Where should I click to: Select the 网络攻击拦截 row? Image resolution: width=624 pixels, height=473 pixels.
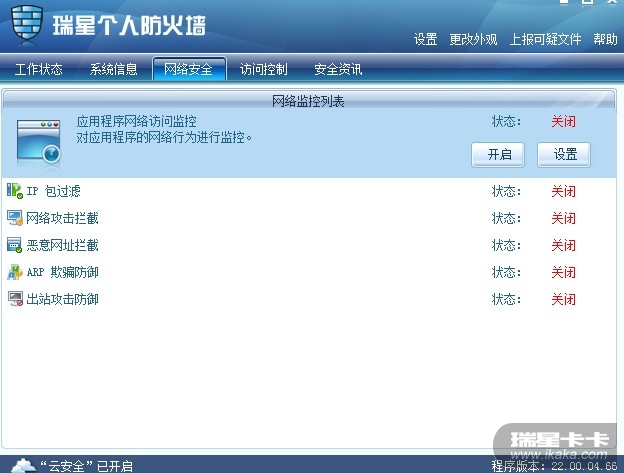[309, 218]
